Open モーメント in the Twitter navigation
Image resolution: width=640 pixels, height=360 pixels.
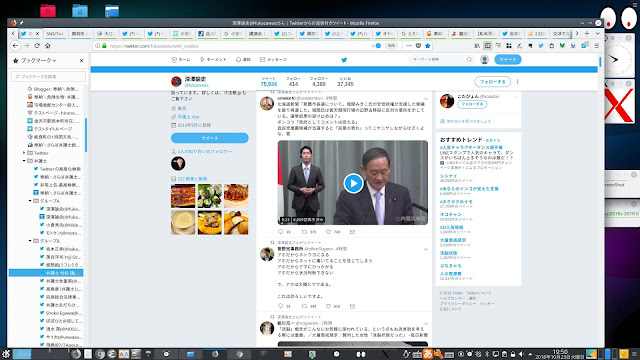213,60
